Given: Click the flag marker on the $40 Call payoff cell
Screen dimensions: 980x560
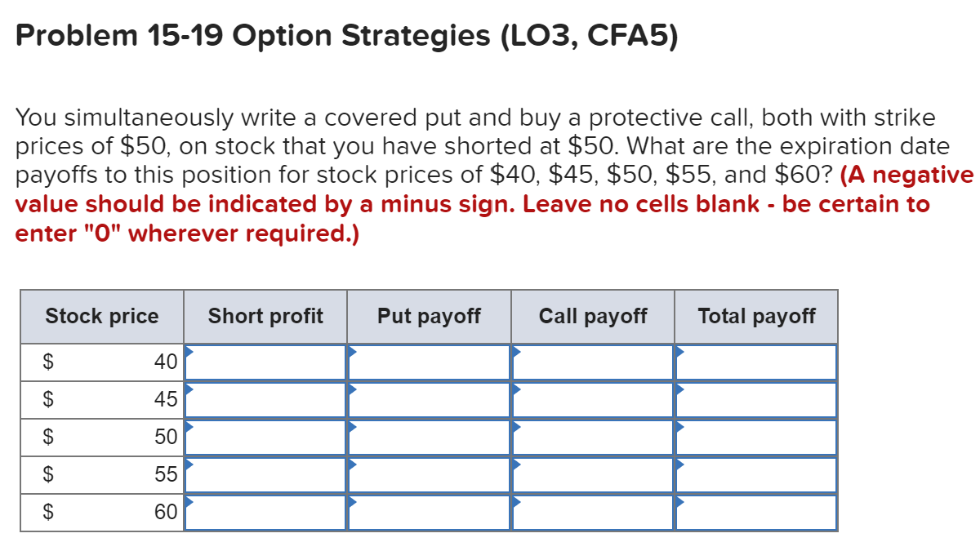Looking at the screenshot, I should 515,351.
